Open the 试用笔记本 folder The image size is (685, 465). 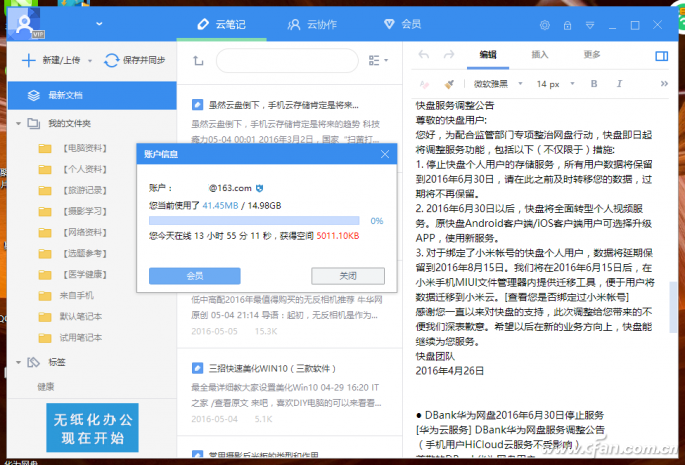point(80,337)
